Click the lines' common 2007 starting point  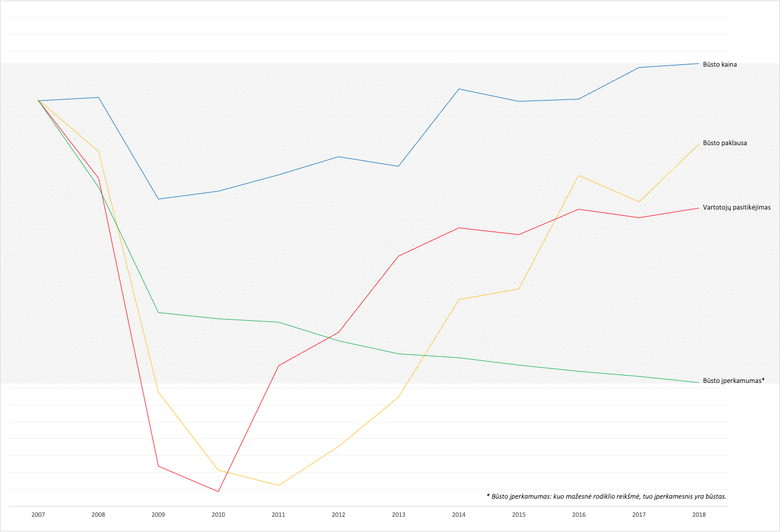click(38, 101)
